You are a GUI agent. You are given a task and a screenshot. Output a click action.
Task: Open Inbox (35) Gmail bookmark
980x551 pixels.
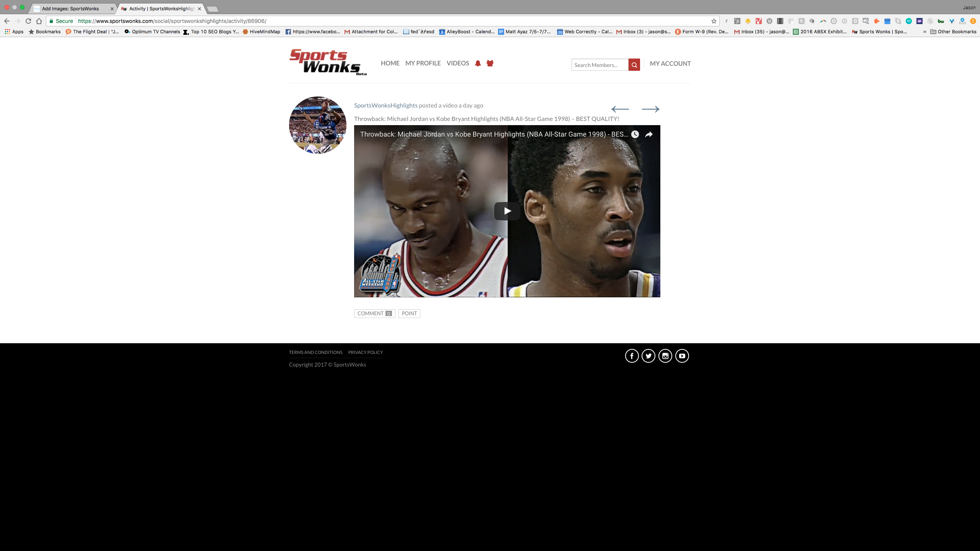tap(761, 32)
